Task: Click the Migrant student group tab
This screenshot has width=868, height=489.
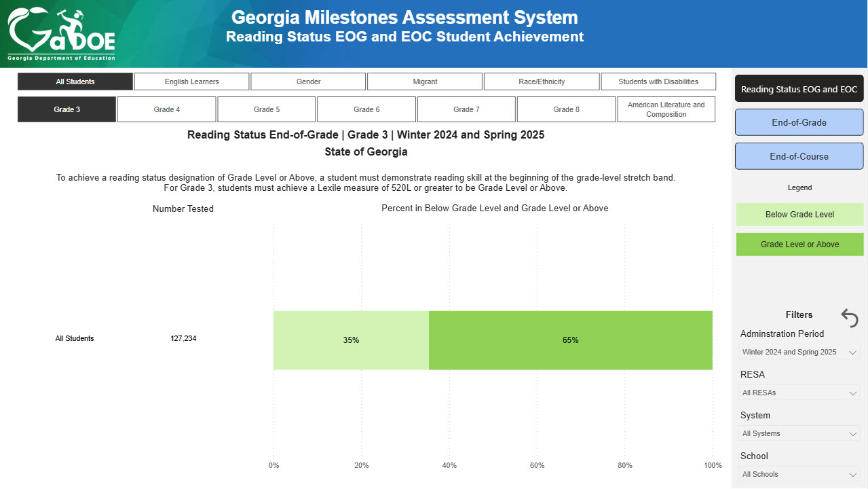Action: coord(424,81)
